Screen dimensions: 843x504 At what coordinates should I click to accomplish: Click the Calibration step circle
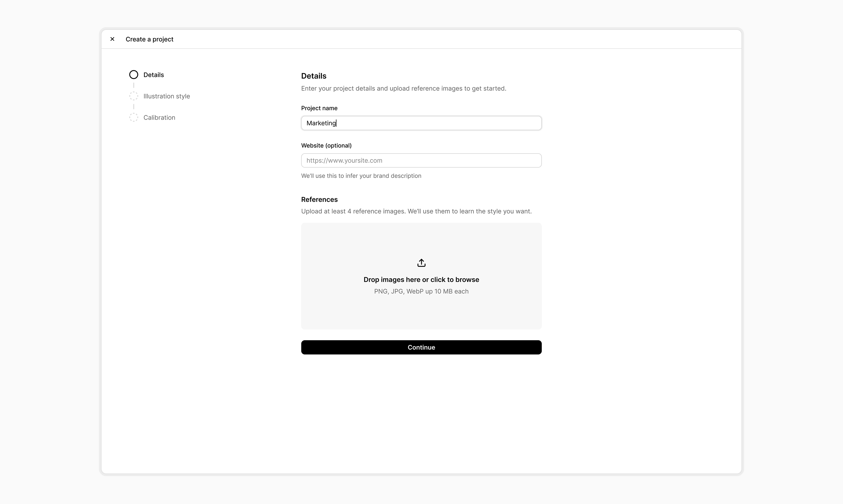(x=134, y=117)
